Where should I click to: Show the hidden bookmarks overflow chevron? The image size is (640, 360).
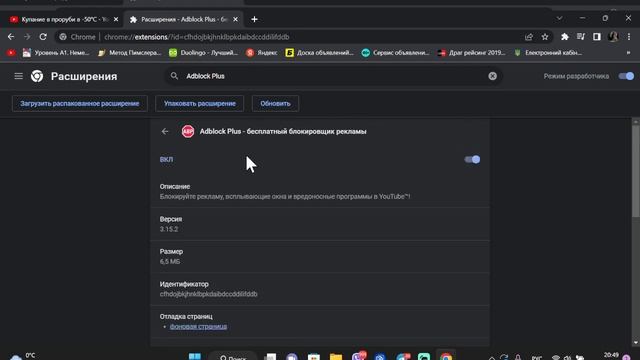[x=629, y=53]
